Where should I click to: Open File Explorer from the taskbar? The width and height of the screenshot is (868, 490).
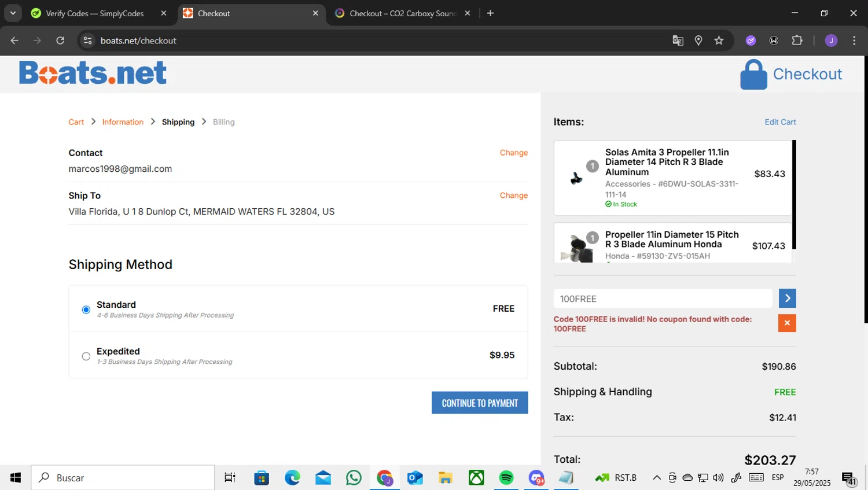[x=445, y=478]
